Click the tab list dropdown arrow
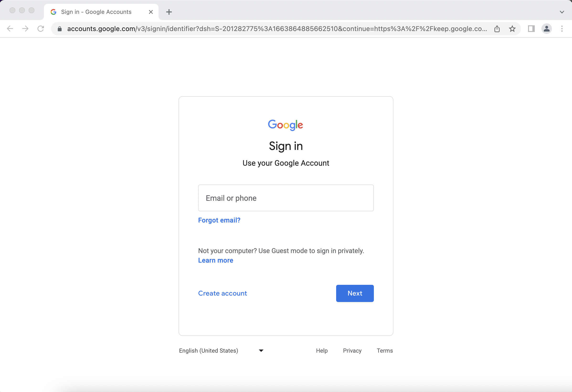This screenshot has width=572, height=392. [x=562, y=12]
